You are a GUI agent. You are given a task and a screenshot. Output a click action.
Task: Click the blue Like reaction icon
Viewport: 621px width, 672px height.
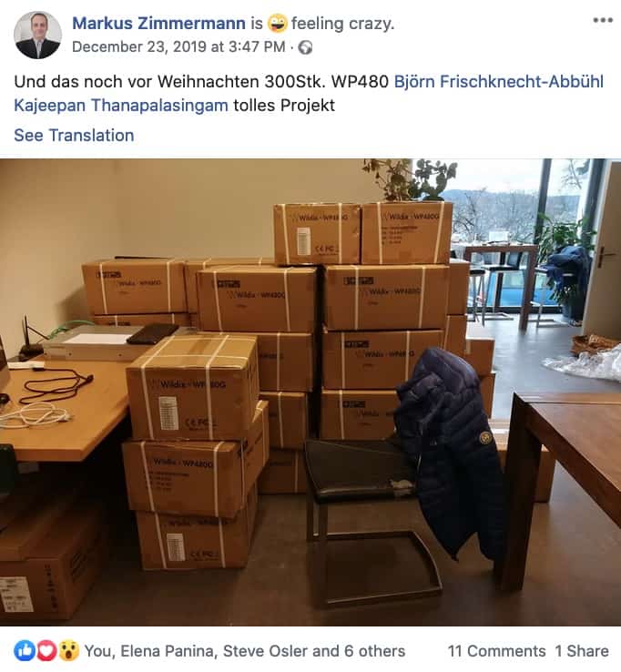pos(25,651)
